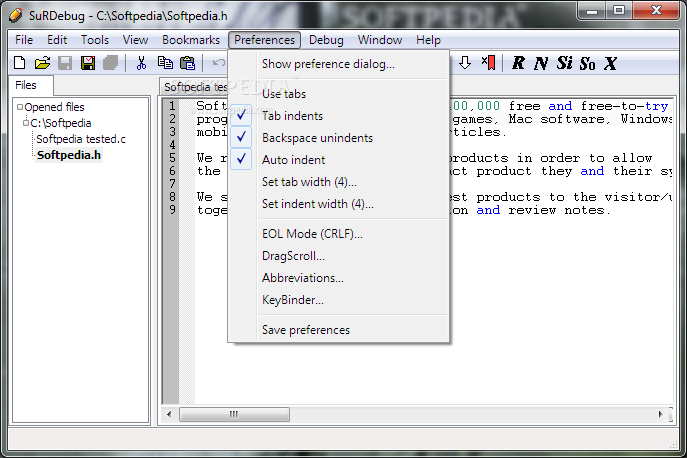Select Softpedia.h in file tree

point(69,155)
